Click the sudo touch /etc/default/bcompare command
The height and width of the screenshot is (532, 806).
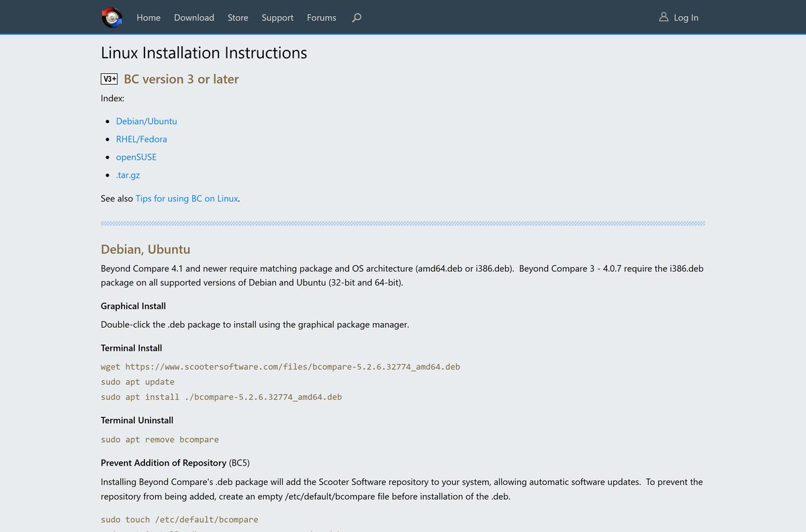coord(179,519)
